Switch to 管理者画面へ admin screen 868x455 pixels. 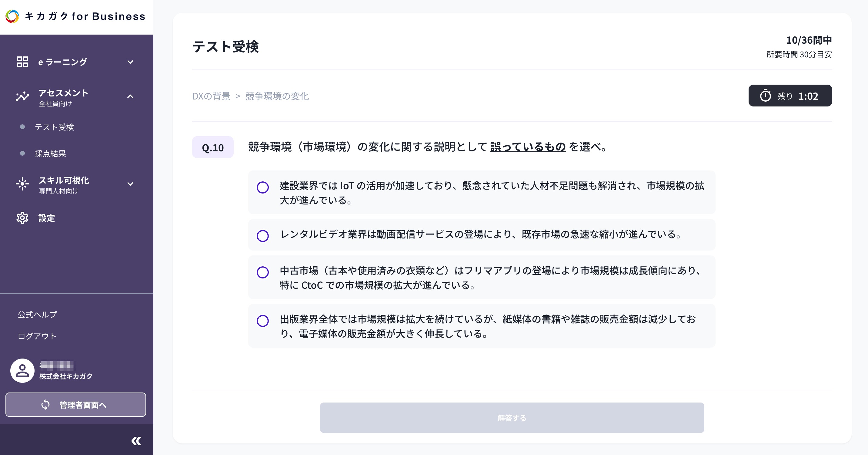76,404
